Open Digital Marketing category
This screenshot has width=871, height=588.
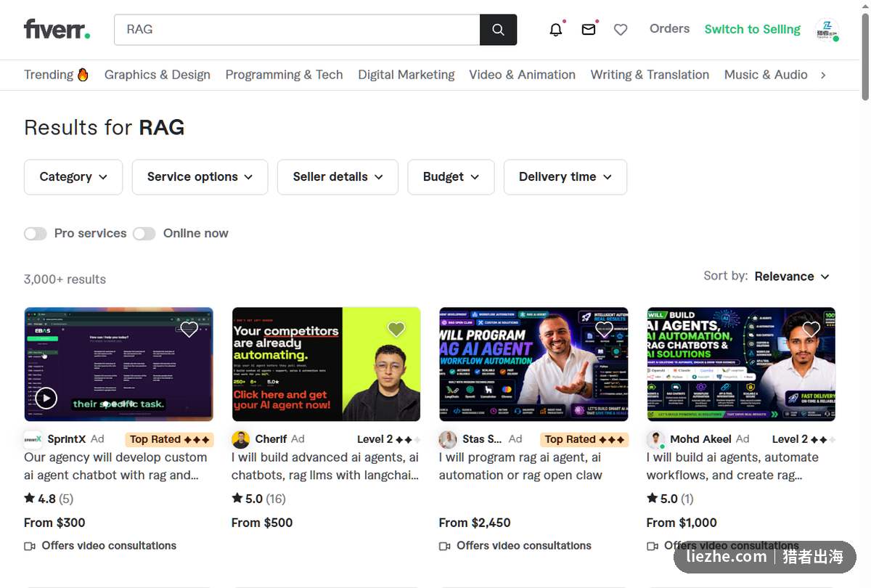[x=406, y=75]
